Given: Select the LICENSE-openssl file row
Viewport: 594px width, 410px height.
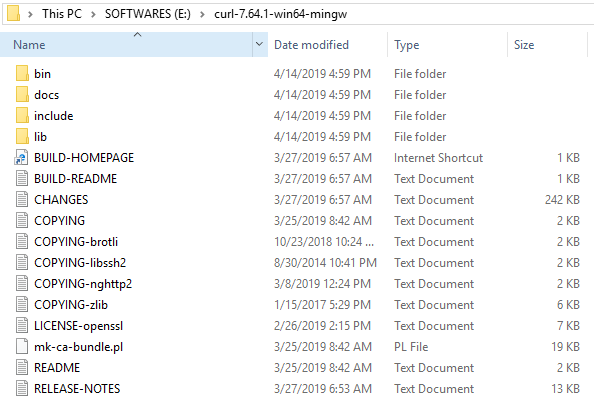Looking at the screenshot, I should pyautogui.click(x=297, y=326).
